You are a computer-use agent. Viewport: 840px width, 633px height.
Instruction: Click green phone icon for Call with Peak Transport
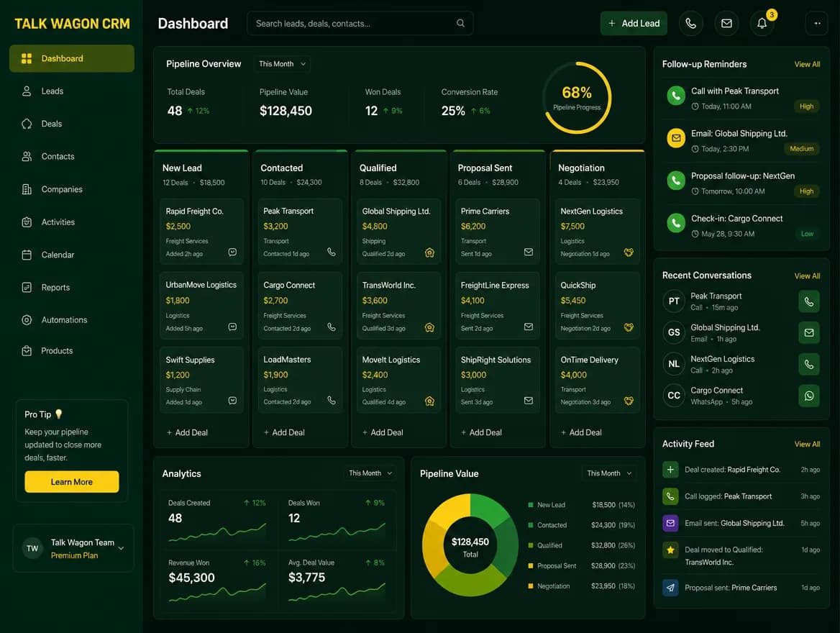tap(676, 96)
